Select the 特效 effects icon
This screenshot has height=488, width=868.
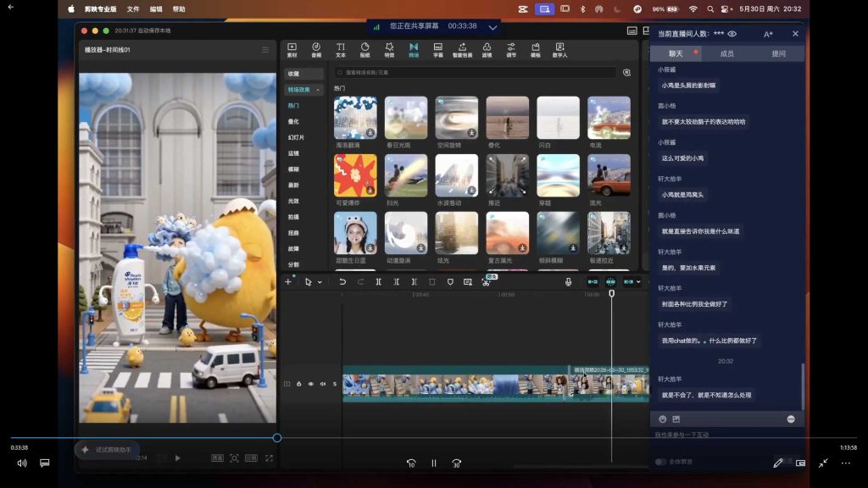click(x=389, y=50)
